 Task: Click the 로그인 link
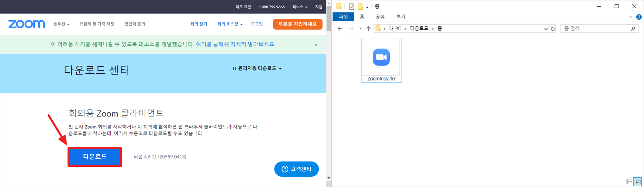pos(257,24)
